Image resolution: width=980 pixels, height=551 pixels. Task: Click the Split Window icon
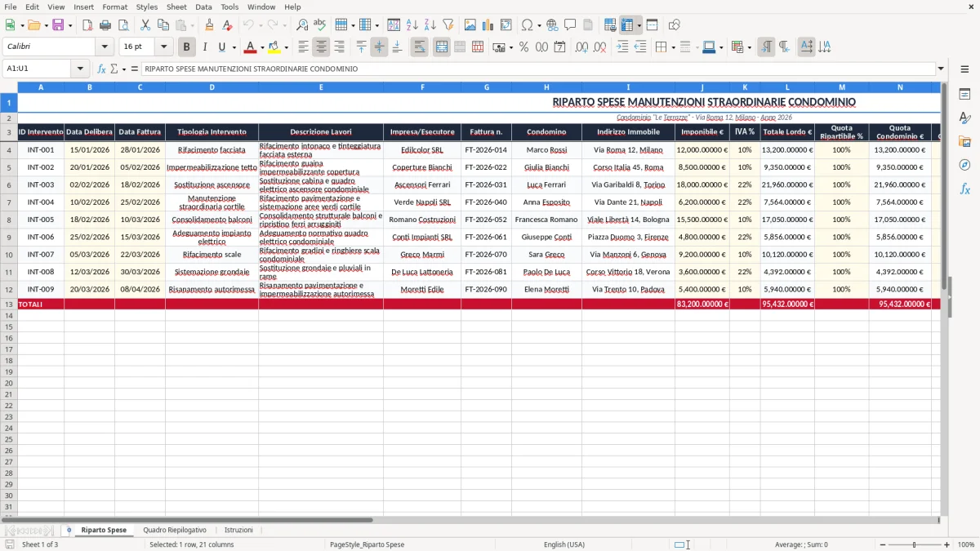tap(652, 25)
